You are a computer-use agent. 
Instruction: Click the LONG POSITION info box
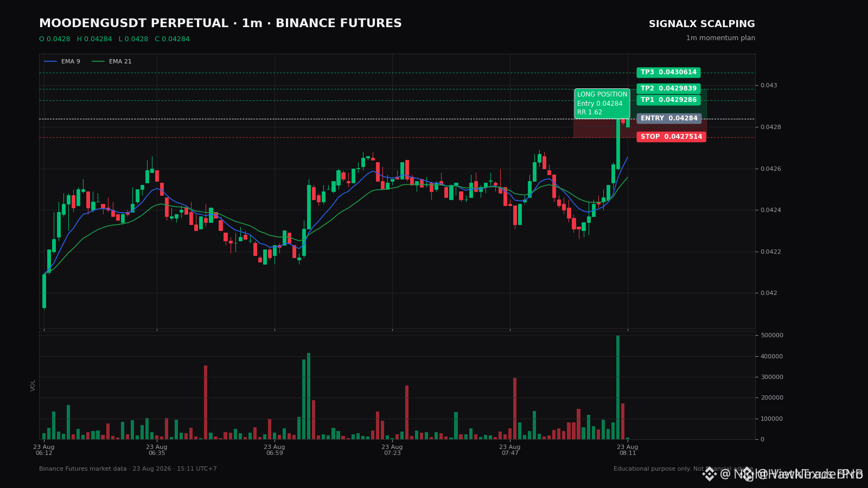(x=602, y=104)
